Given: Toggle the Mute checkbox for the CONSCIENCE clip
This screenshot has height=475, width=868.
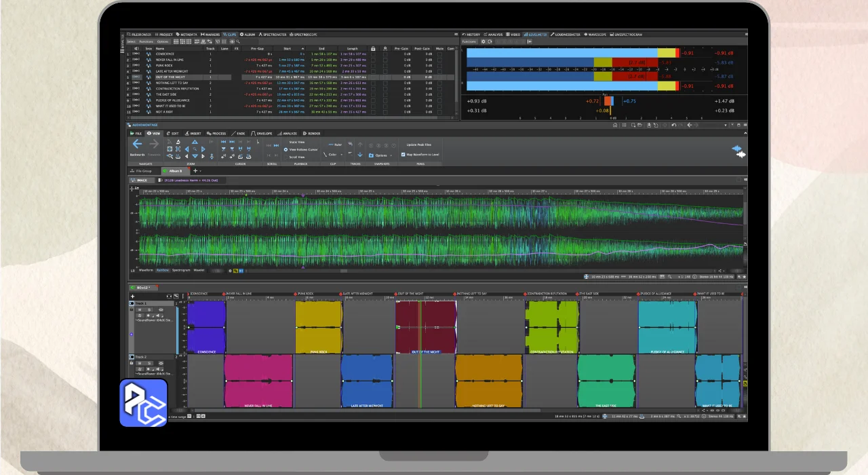Looking at the screenshot, I should [x=439, y=54].
